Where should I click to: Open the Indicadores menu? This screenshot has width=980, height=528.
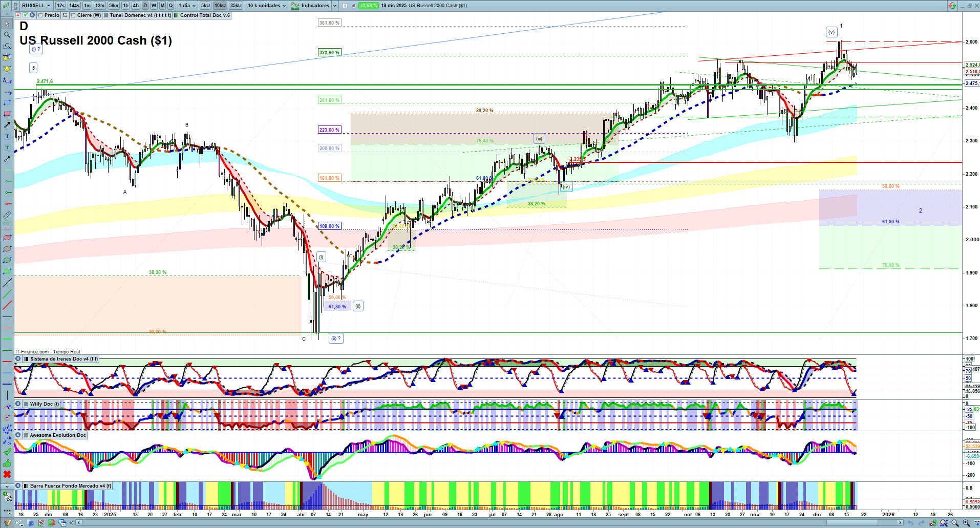point(314,6)
